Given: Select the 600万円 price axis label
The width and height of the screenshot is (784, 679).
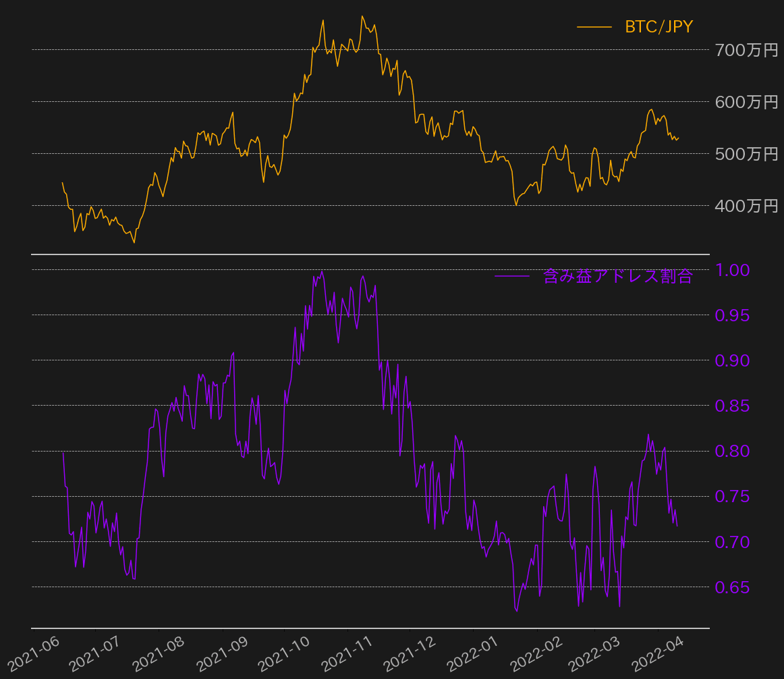Looking at the screenshot, I should (746, 102).
